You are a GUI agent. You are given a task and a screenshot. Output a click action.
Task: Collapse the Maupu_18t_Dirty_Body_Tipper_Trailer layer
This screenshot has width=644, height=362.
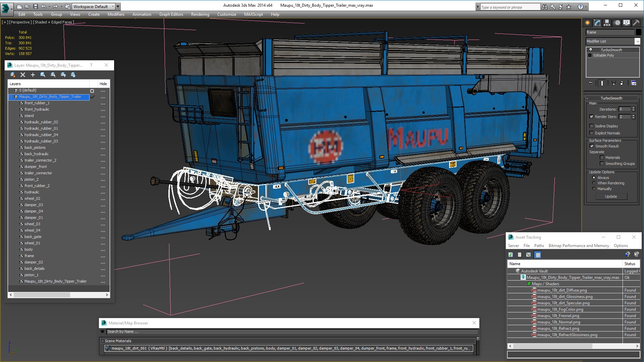point(11,97)
